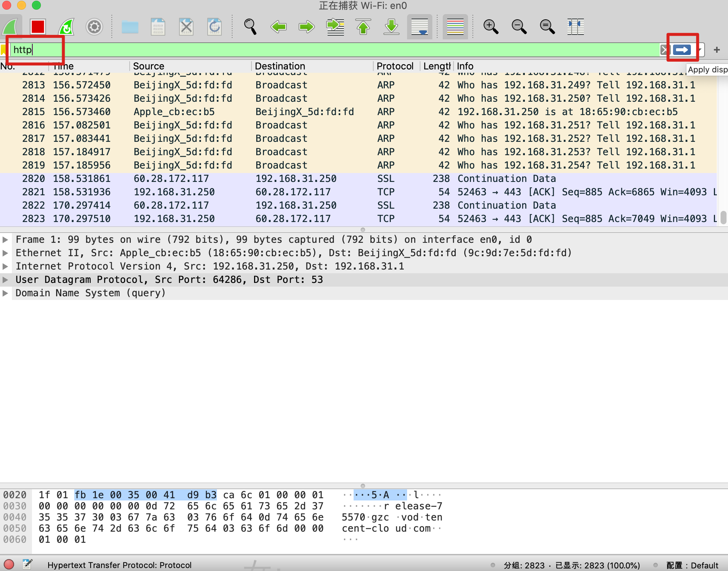The width and height of the screenshot is (728, 571).
Task: Toggle packet list colorization
Action: point(455,26)
